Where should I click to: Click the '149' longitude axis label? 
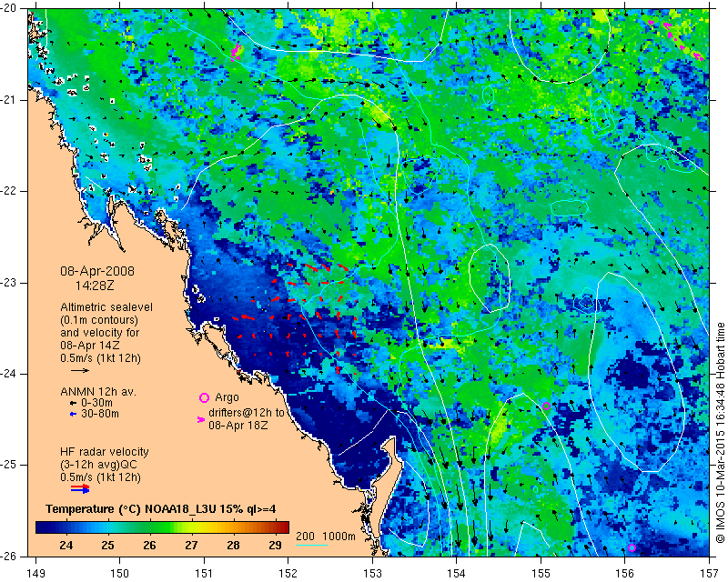35,574
